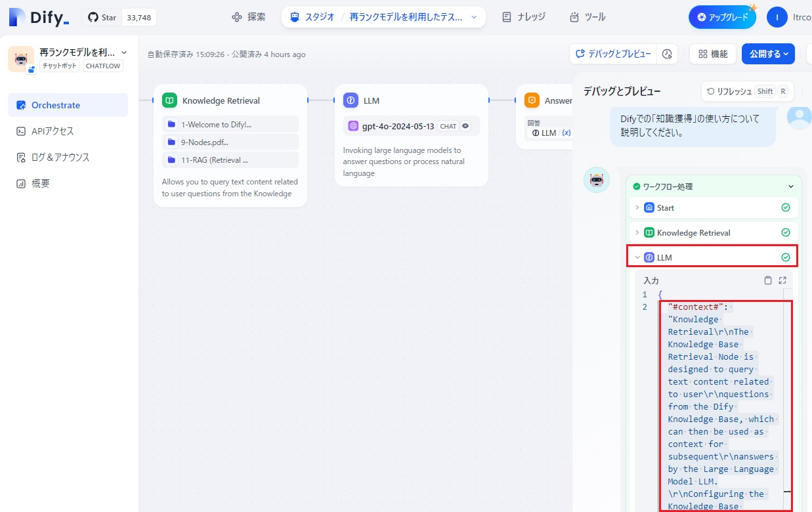Click the CHATFLOW tag
The width and height of the screenshot is (812, 512).
(x=102, y=66)
